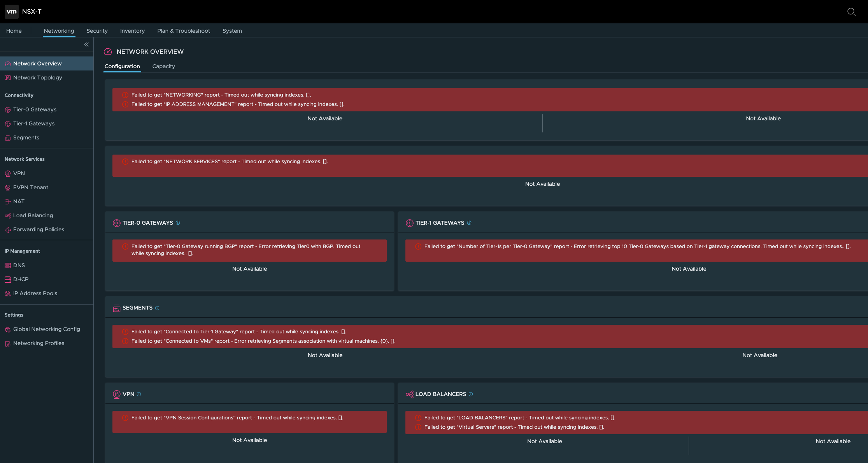Open Plan & Troubleshoot menu tab
Screen dimensions: 868x463
click(184, 31)
